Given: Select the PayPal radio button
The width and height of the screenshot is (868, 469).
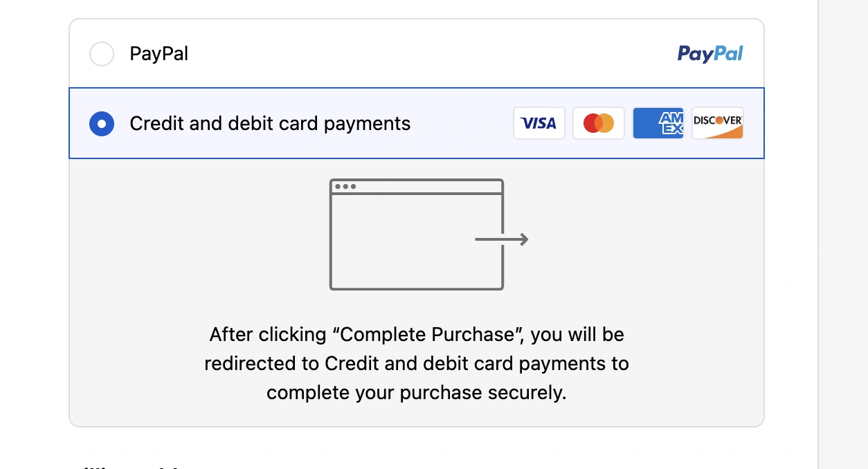Looking at the screenshot, I should [x=102, y=54].
